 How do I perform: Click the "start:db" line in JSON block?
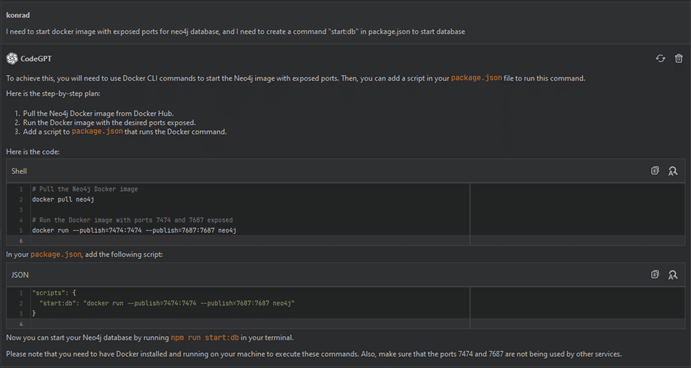pos(167,303)
